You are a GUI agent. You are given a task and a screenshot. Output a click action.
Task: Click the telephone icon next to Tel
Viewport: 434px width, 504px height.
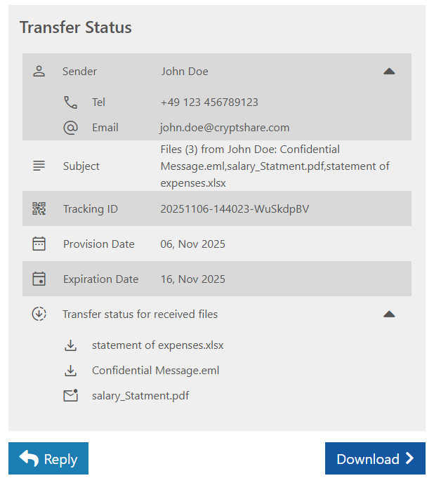(70, 102)
